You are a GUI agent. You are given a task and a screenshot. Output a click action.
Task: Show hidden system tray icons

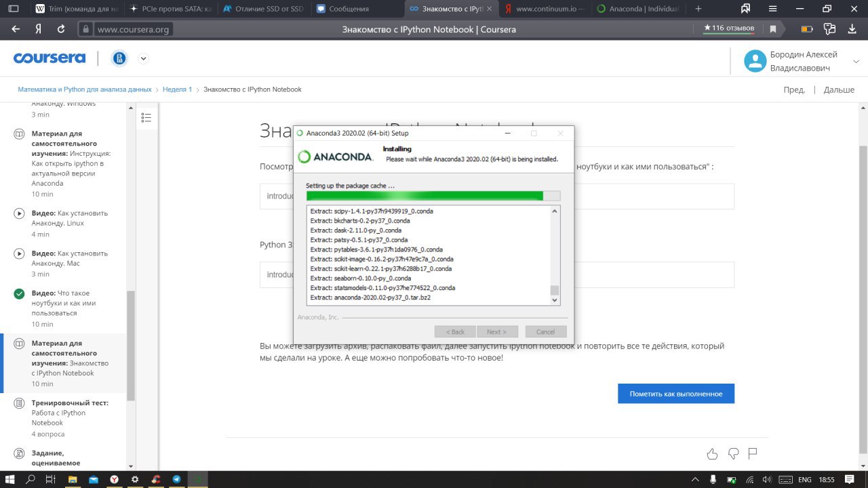point(696,479)
